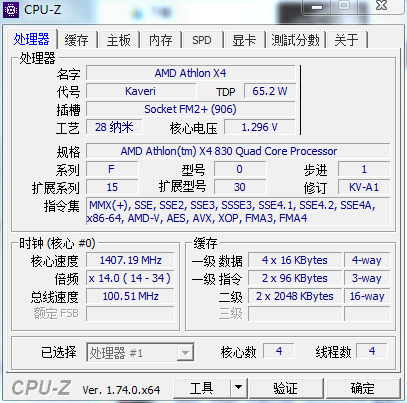407x403 pixels.
Task: Open the 显卡 tab
Action: click(244, 40)
